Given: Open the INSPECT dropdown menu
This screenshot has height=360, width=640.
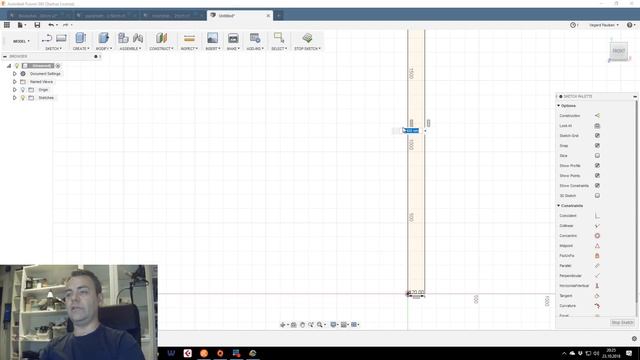Looking at the screenshot, I should coord(189,49).
